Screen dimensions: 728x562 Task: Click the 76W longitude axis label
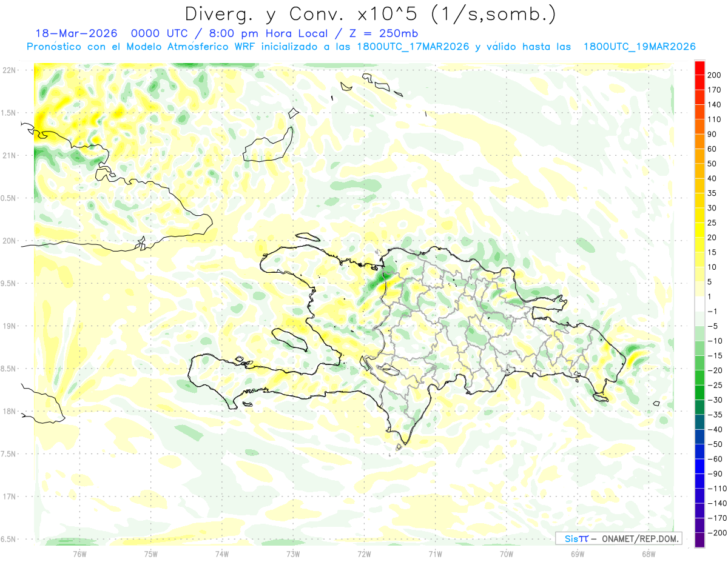pyautogui.click(x=79, y=554)
